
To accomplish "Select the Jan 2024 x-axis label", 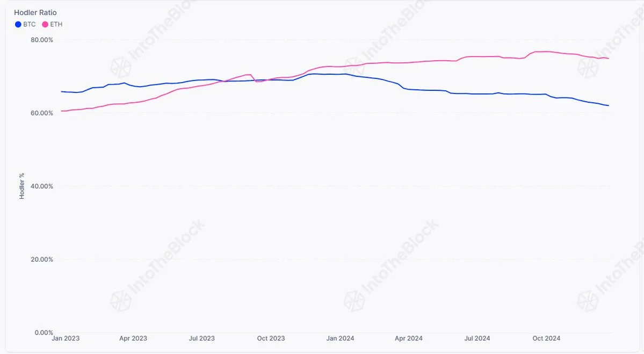I will point(340,338).
